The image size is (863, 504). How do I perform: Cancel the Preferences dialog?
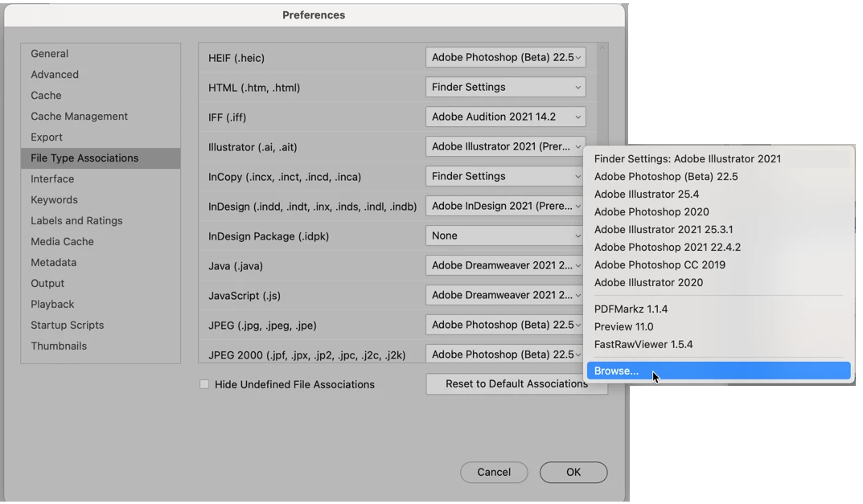[494, 472]
